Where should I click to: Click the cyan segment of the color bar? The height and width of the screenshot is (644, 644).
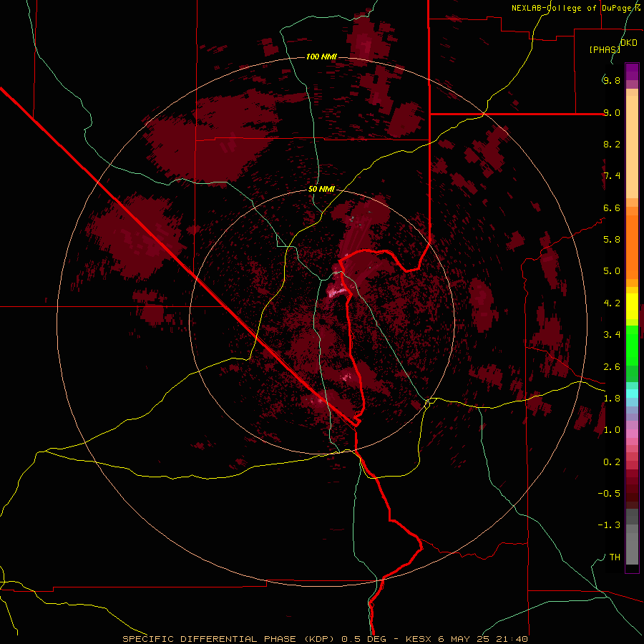coord(632,394)
